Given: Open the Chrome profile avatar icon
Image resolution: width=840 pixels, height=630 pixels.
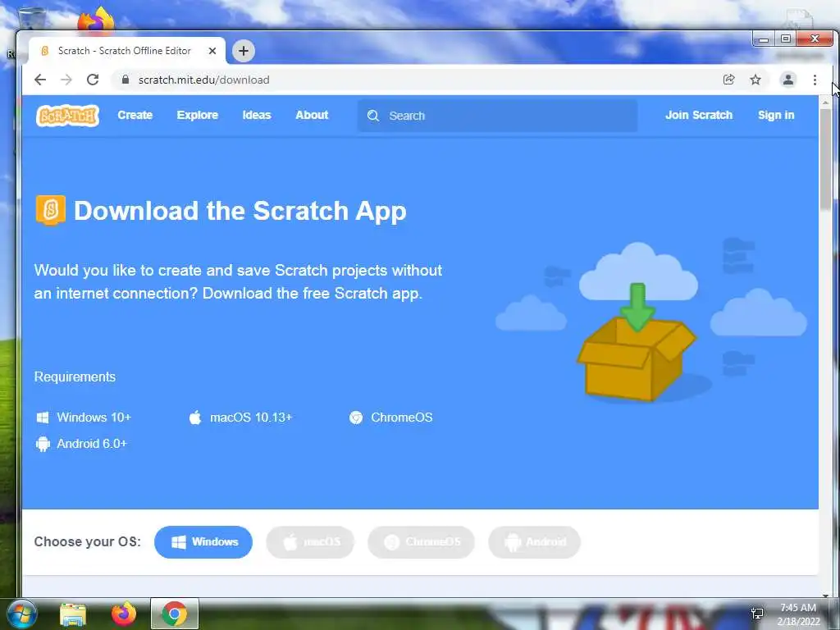Looking at the screenshot, I should pyautogui.click(x=788, y=80).
